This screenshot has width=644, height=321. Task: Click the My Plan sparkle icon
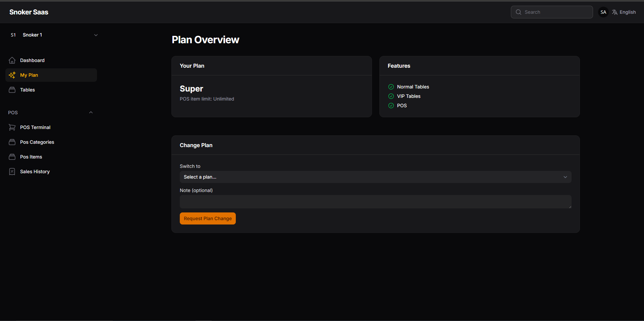coord(12,75)
